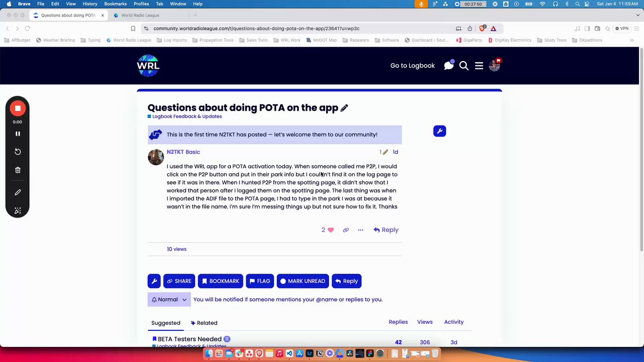Expand the hidden bookmarks chevron
Screen dimensions: 644x362
coord(631,40)
